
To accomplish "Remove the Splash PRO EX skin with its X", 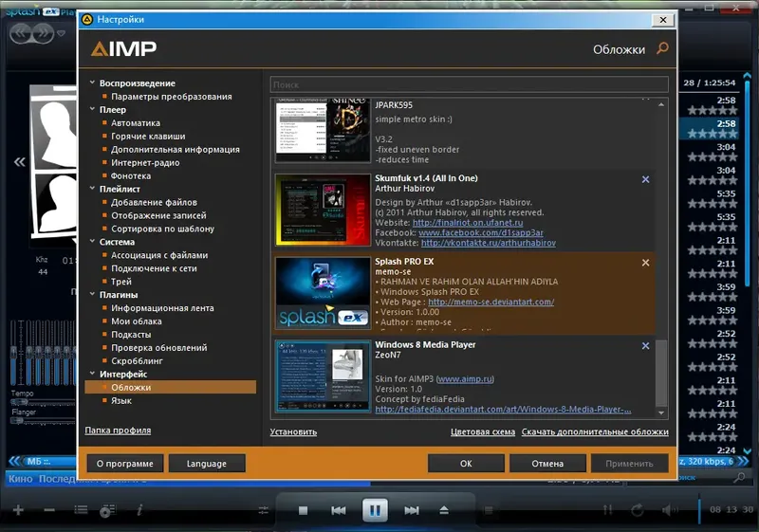I will (x=646, y=263).
